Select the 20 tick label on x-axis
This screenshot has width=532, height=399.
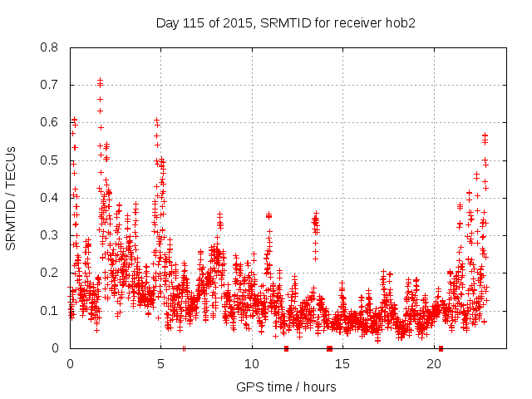[434, 364]
